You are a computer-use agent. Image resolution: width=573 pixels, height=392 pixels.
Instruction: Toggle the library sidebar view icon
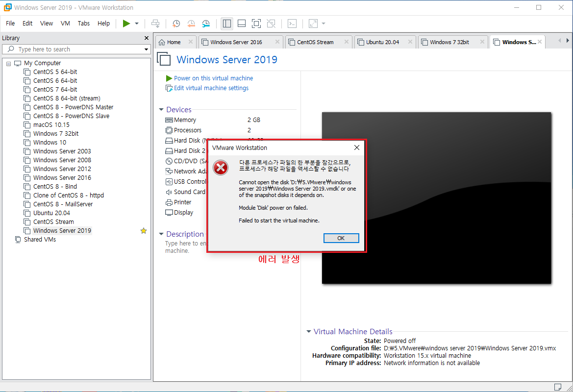tap(226, 24)
